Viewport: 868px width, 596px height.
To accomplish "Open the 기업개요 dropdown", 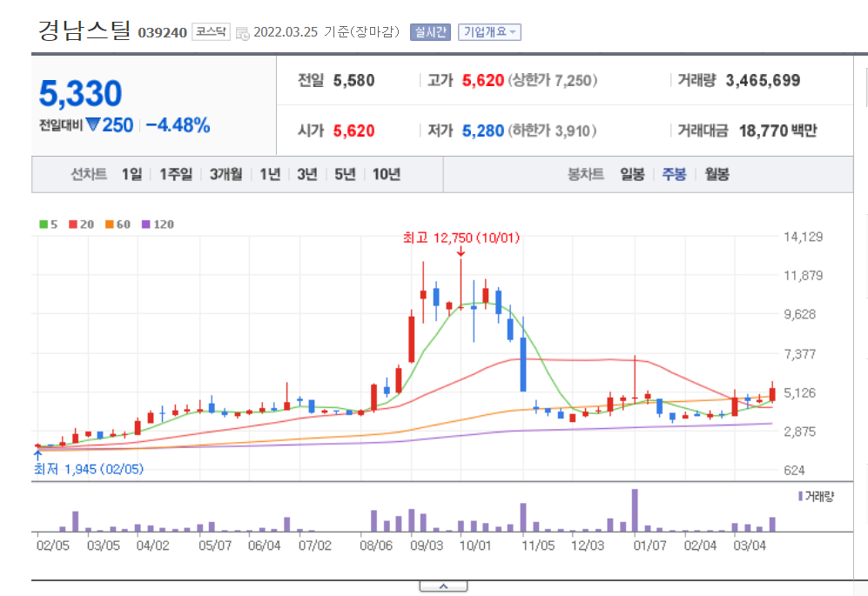I will [489, 32].
